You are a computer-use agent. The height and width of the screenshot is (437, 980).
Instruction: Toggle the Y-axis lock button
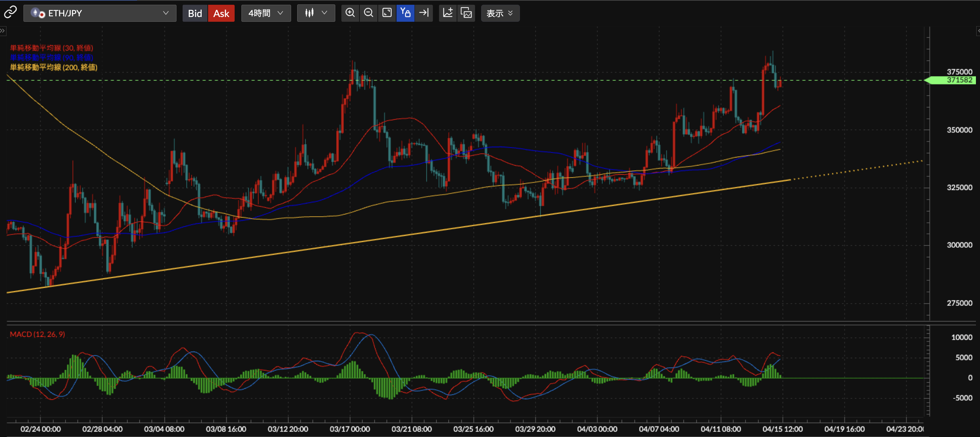tap(405, 13)
